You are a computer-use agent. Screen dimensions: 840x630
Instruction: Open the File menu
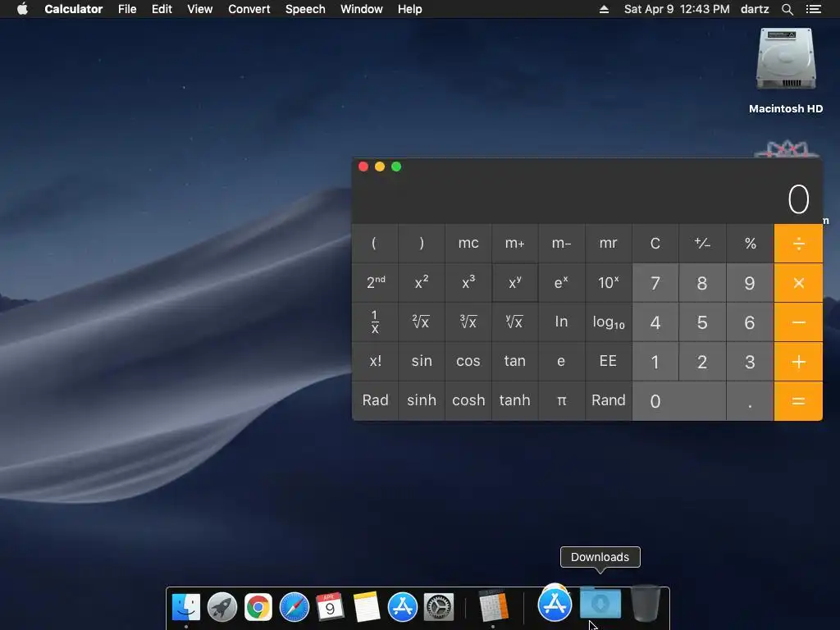[127, 9]
